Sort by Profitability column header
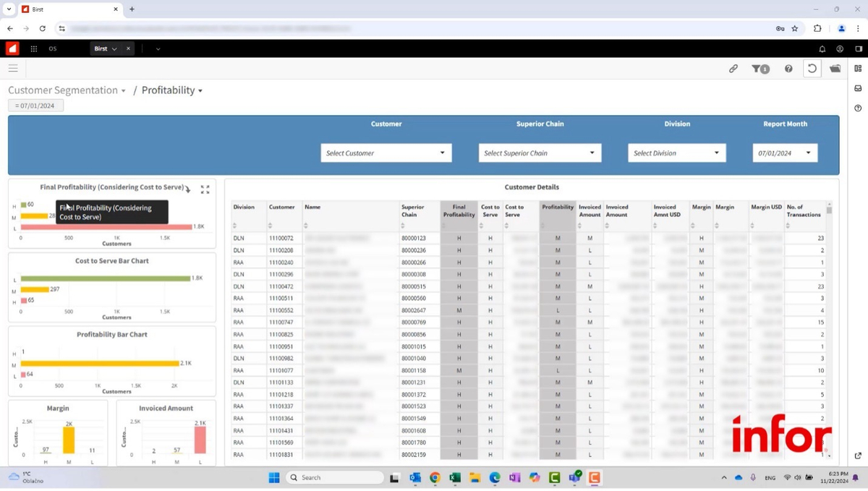This screenshot has height=491, width=868. point(558,207)
